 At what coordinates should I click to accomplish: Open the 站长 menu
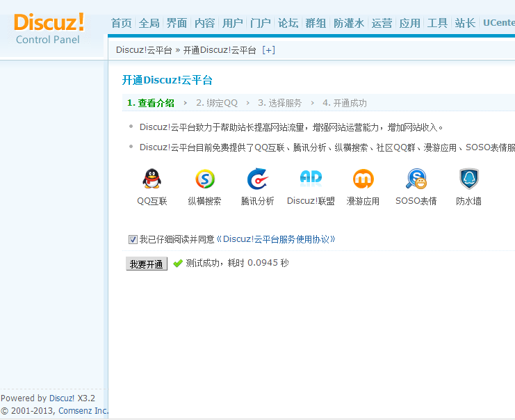(465, 23)
